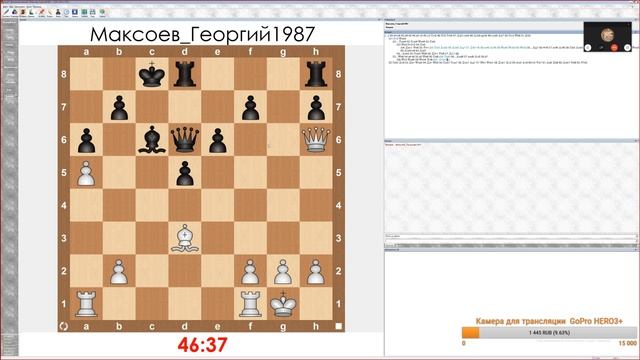Screen dimensions: 640x360
Task: Click the green globe icon in the toolbar
Action: 102,12
